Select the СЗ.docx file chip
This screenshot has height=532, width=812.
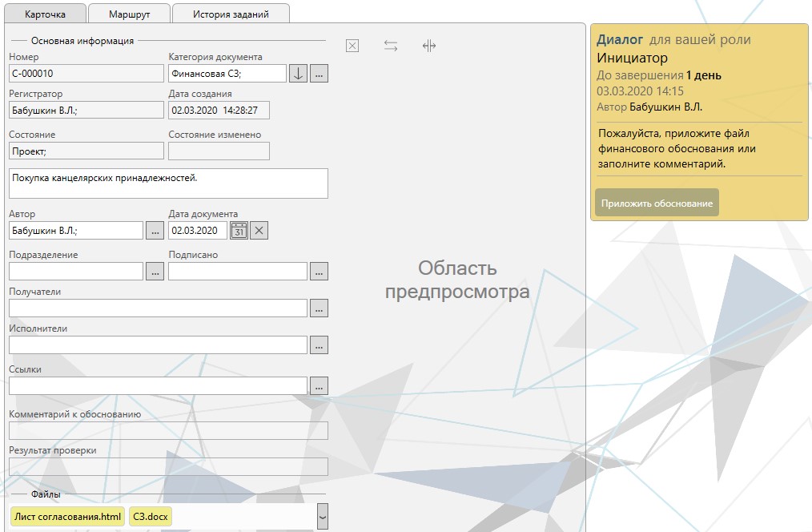151,517
